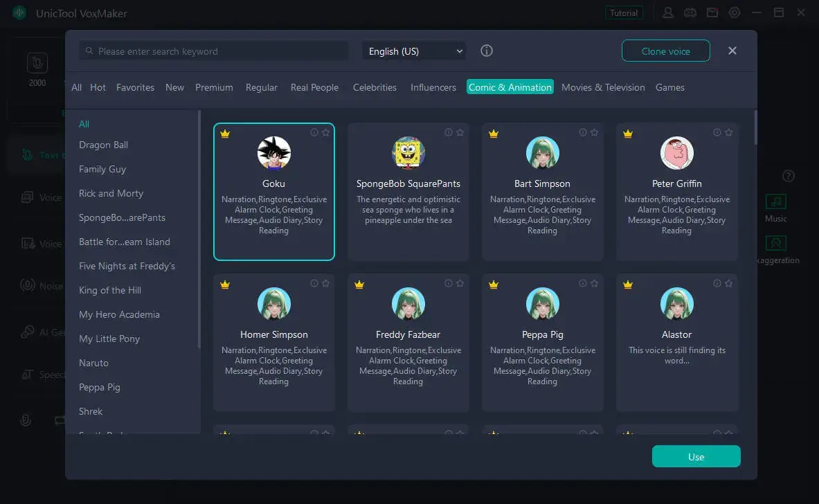Star the Freddy Fazbear voice
The image size is (819, 504).
pos(460,284)
